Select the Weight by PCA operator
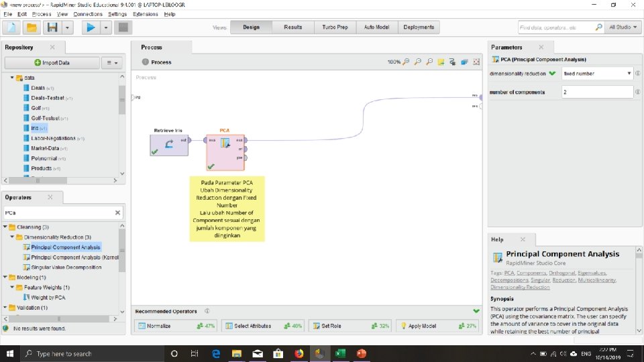 pyautogui.click(x=44, y=298)
